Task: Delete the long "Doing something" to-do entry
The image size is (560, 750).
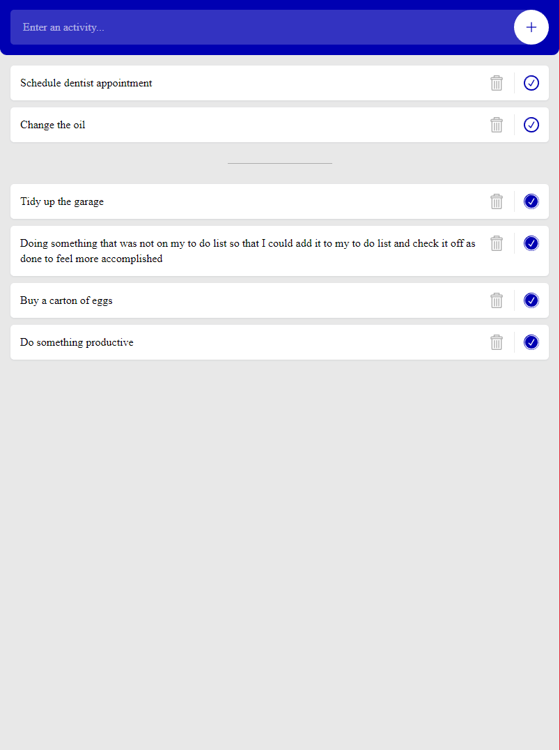Action: [x=497, y=243]
